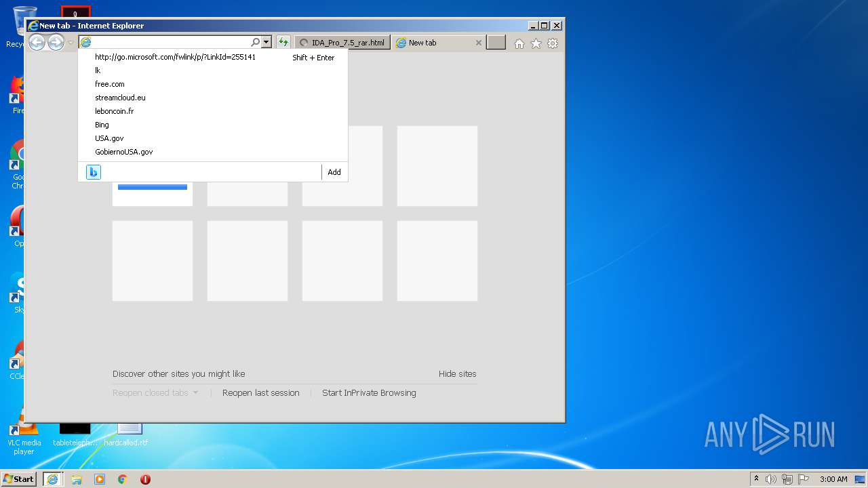The width and height of the screenshot is (868, 488).
Task: Open Windows Explorer folder taskbar icon
Action: point(77,479)
